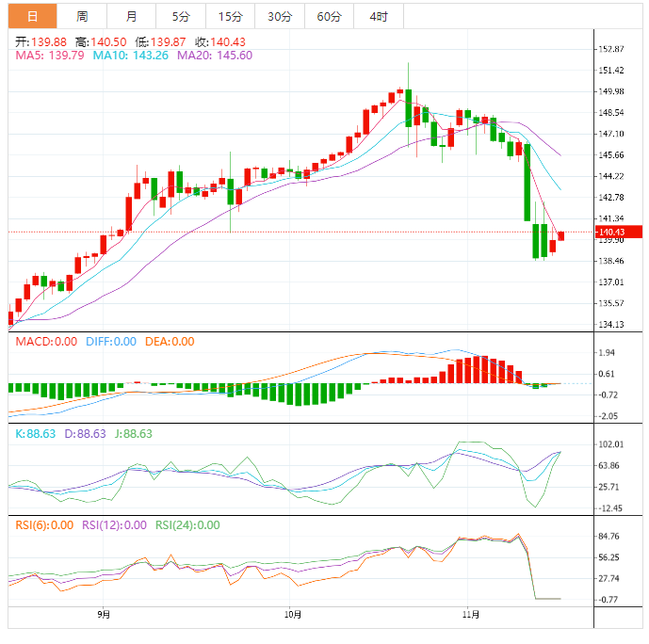Click the K:88.63 indicator label

35,433
